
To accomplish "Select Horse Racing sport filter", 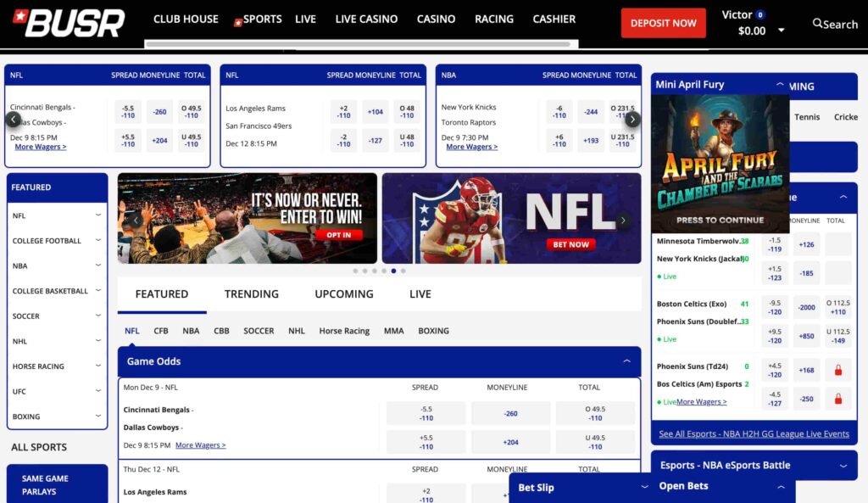I will (x=344, y=331).
